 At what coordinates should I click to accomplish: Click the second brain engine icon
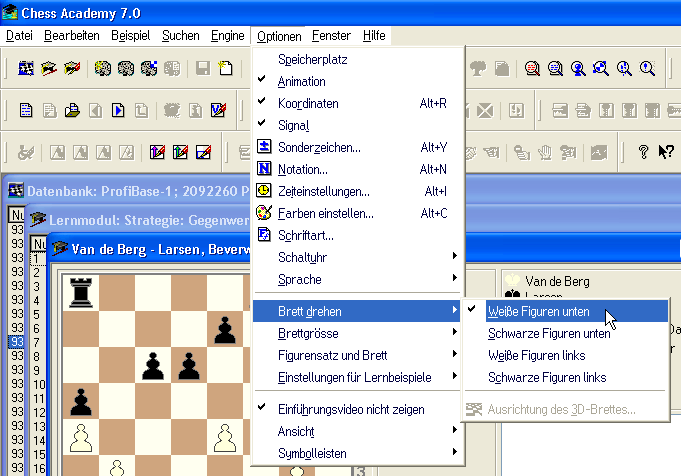point(126,68)
